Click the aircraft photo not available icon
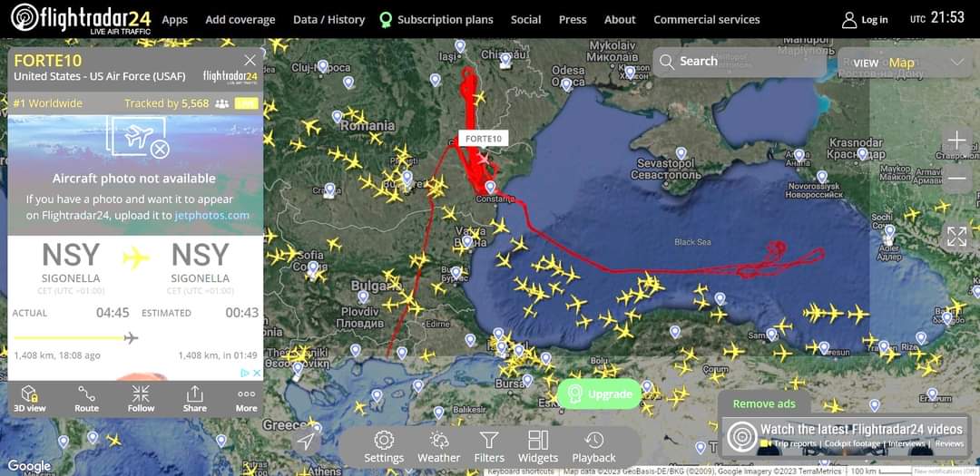This screenshot has height=476, width=980. (x=139, y=138)
